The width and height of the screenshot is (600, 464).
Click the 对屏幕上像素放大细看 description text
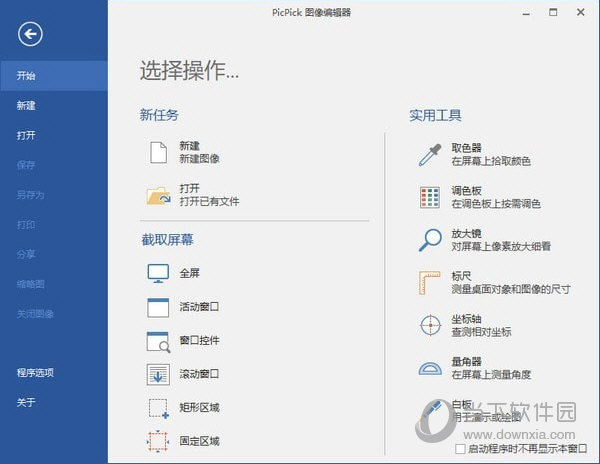click(x=501, y=246)
